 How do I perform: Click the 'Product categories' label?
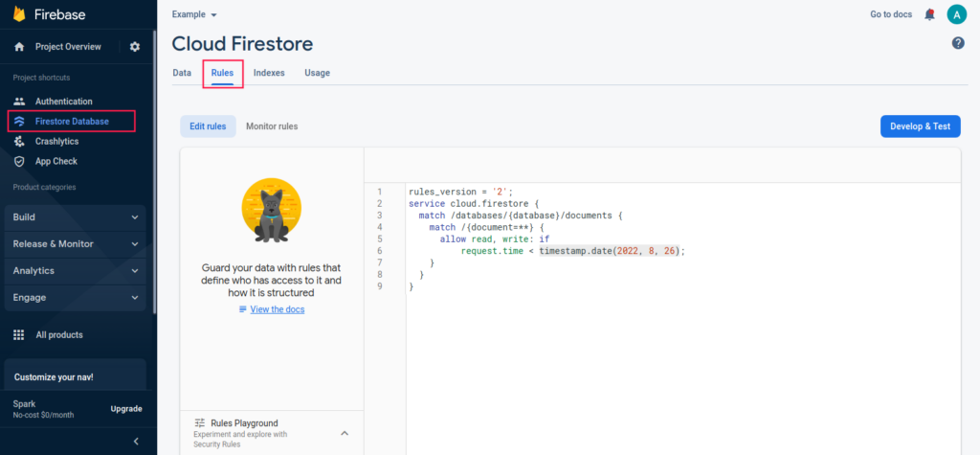tap(44, 187)
